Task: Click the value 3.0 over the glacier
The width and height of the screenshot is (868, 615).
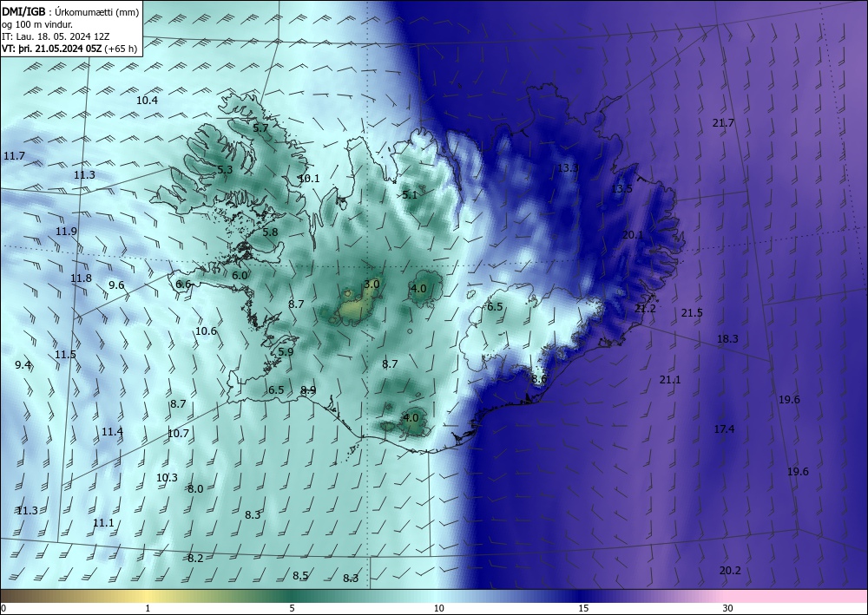Action: [x=372, y=285]
